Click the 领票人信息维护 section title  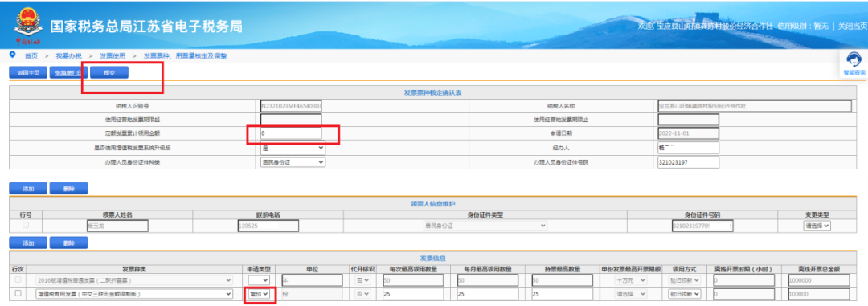click(433, 204)
